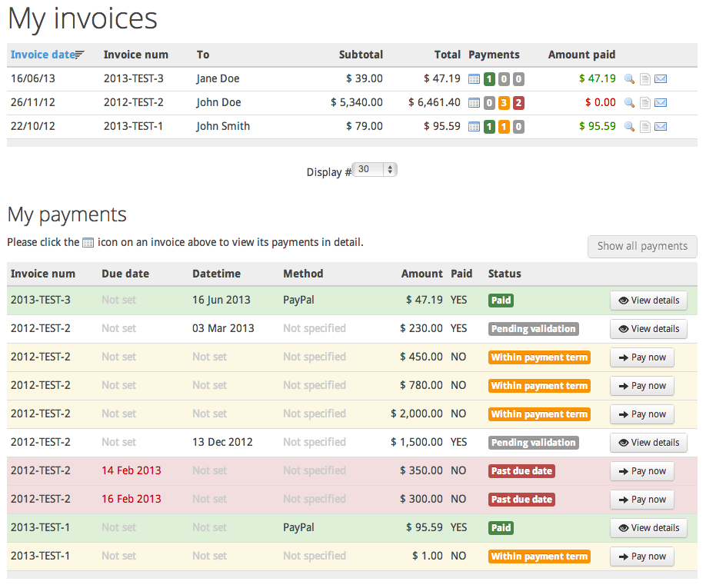Click the magnifier icon for John Doe invoice
706x588 pixels.
[x=629, y=103]
